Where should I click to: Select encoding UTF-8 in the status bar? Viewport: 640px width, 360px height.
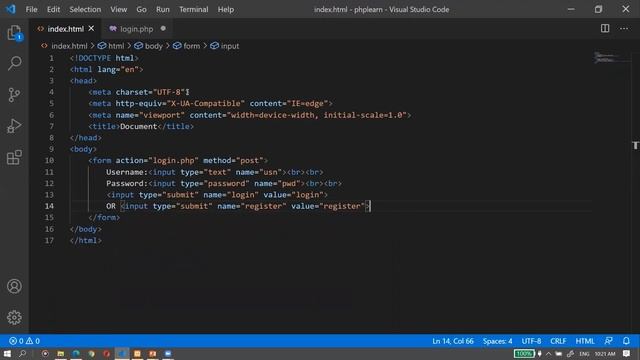pos(531,341)
